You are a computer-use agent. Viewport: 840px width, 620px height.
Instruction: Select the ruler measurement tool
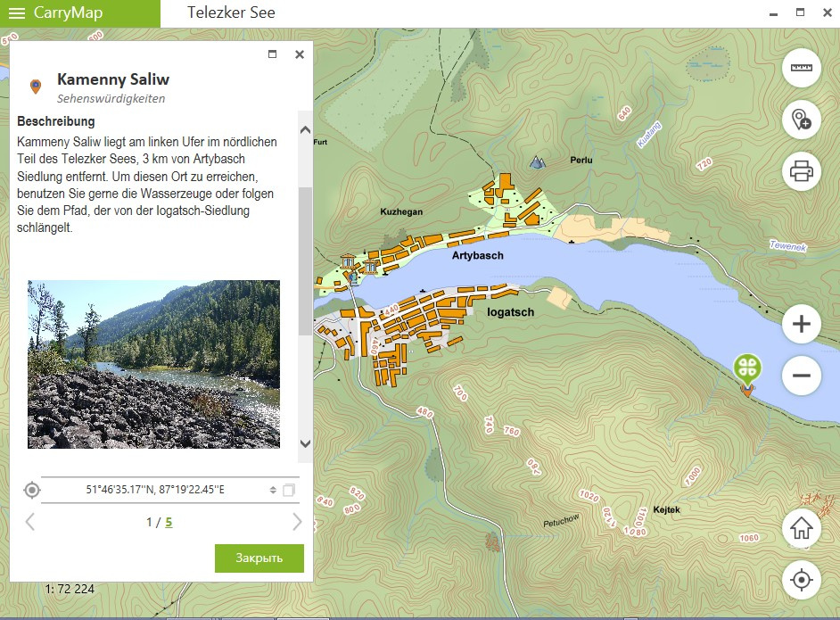coord(801,69)
